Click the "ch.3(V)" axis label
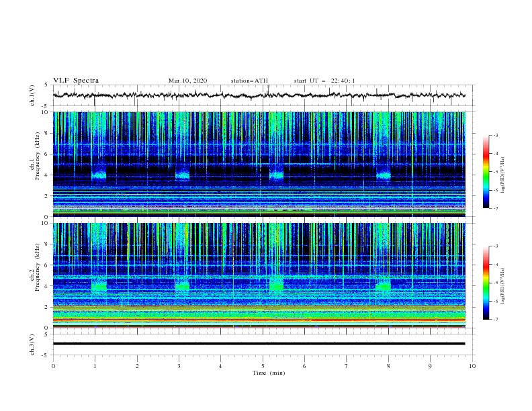Screen dimensions: 532x411 32,345
